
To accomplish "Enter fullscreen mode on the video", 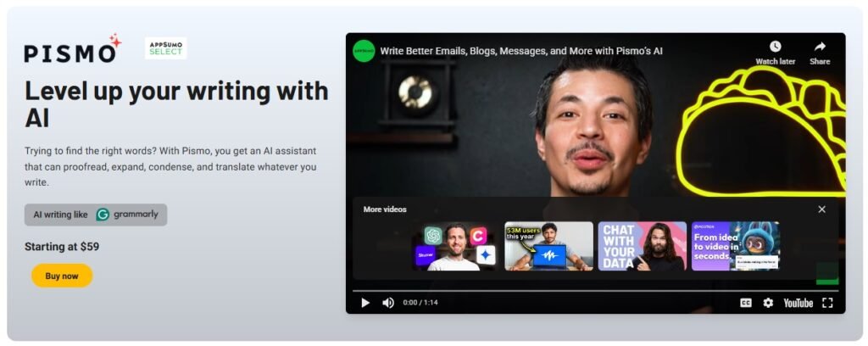I will click(x=827, y=303).
